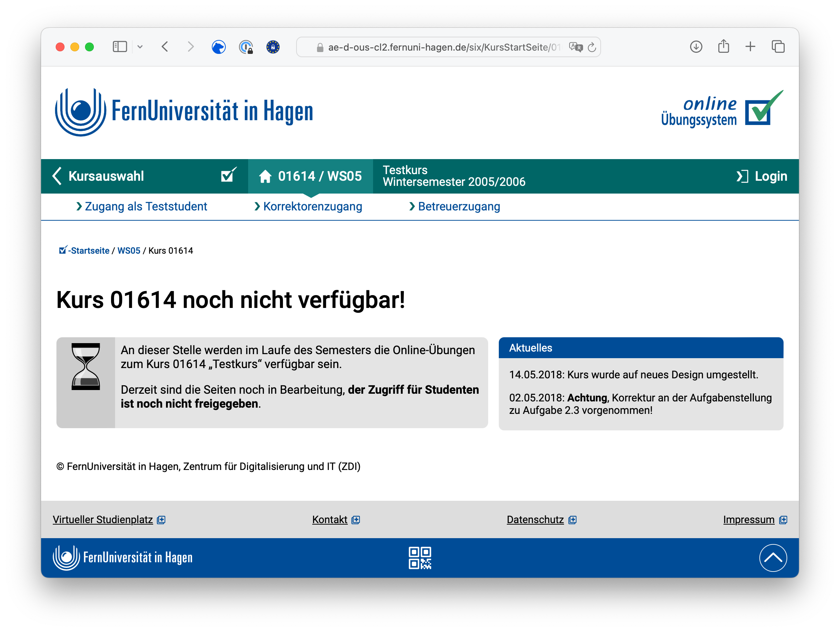This screenshot has height=632, width=840.
Task: Click the footer FernUniversität in Hagen logo
Action: point(122,558)
